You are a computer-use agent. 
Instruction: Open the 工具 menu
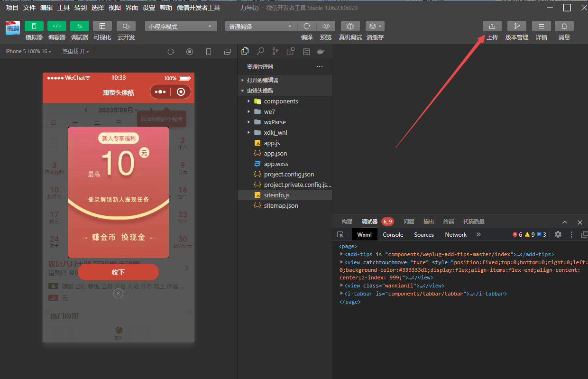tap(63, 8)
